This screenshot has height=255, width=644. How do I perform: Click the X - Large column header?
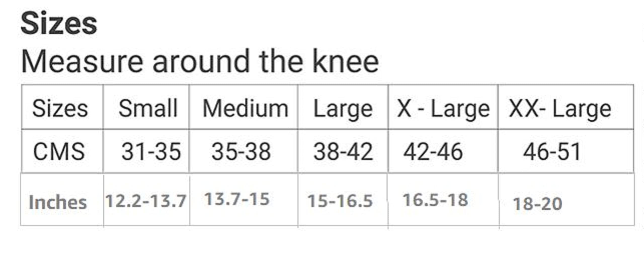click(x=443, y=109)
